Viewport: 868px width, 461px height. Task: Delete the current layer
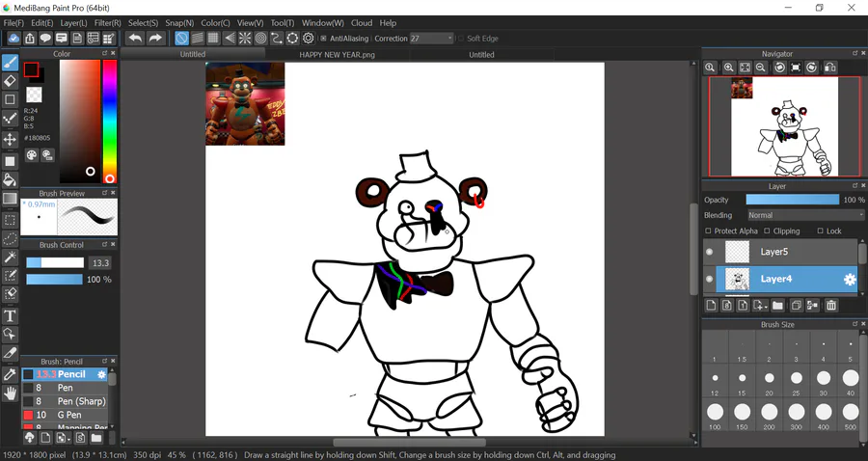click(831, 306)
